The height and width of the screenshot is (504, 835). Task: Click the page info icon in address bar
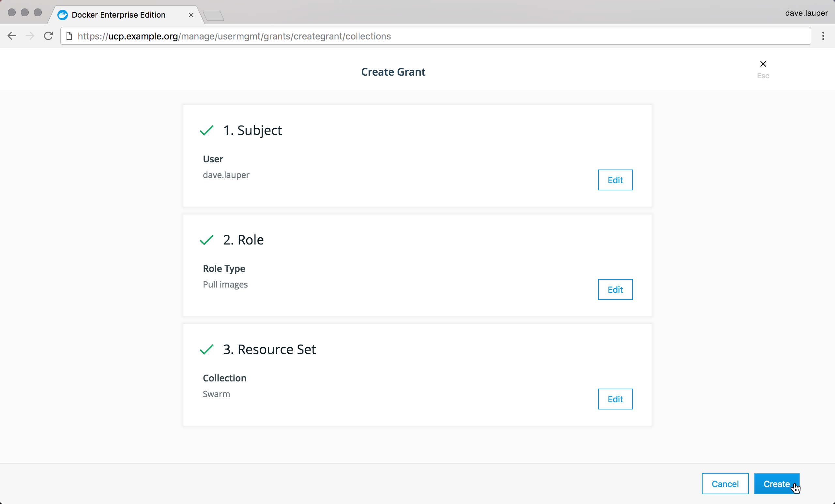coord(69,36)
